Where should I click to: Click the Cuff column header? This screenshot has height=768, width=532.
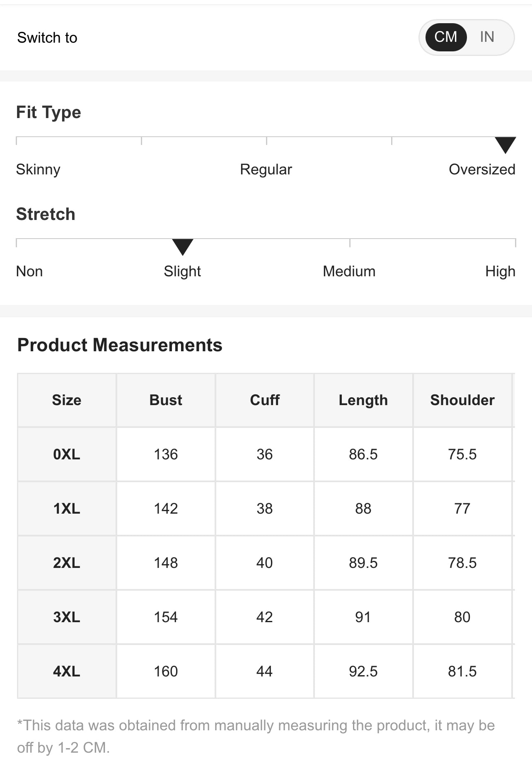[265, 400]
